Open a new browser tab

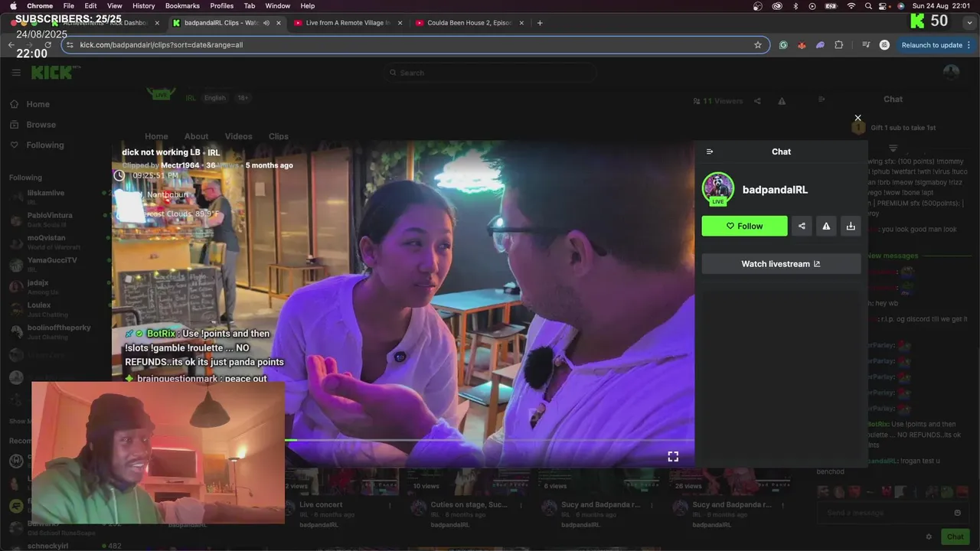[x=540, y=23]
